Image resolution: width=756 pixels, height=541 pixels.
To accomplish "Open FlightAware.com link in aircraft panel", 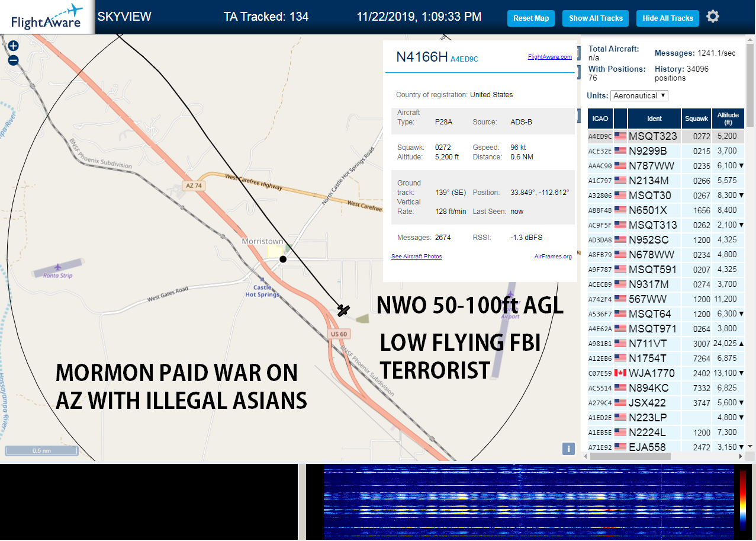I will pos(550,57).
